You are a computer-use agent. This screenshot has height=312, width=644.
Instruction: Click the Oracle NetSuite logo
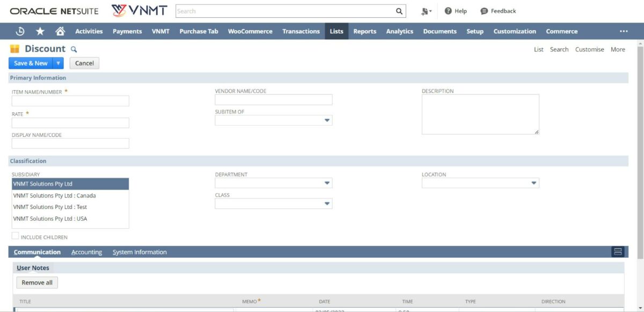point(54,11)
